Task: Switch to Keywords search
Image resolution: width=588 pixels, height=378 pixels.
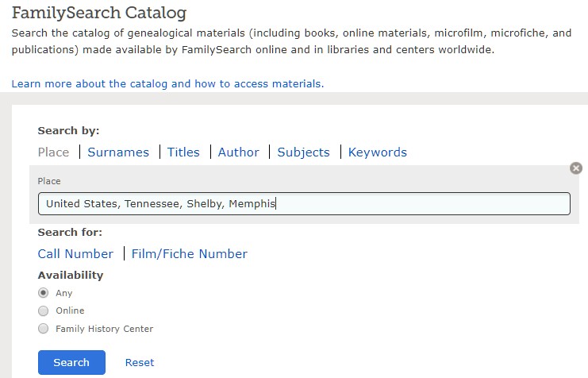Action: click(x=378, y=152)
